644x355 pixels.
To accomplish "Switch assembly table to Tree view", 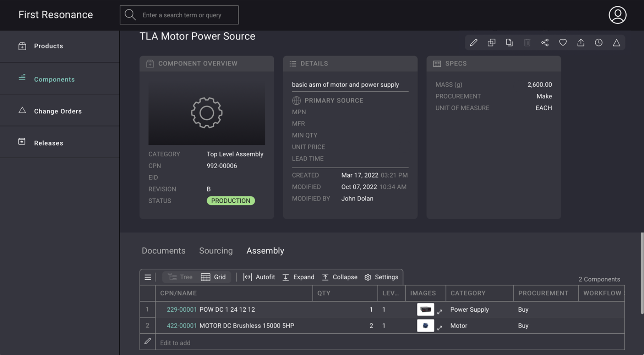I will click(x=180, y=277).
